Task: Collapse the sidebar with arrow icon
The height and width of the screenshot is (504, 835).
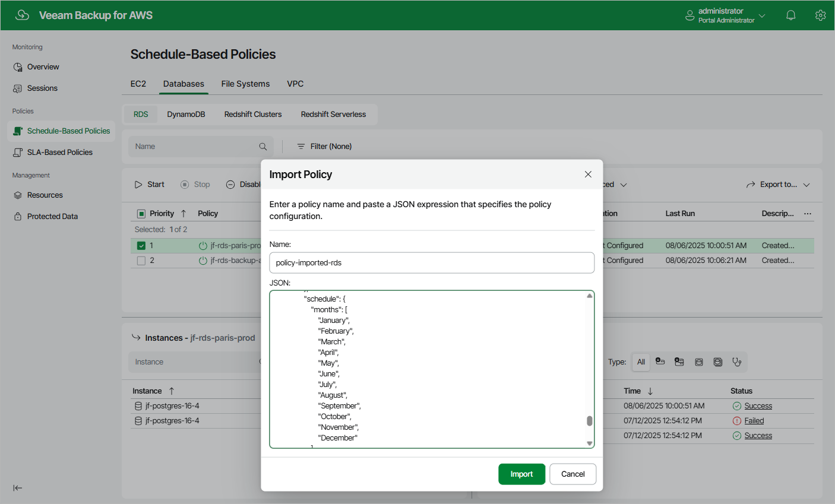Action: click(18, 488)
